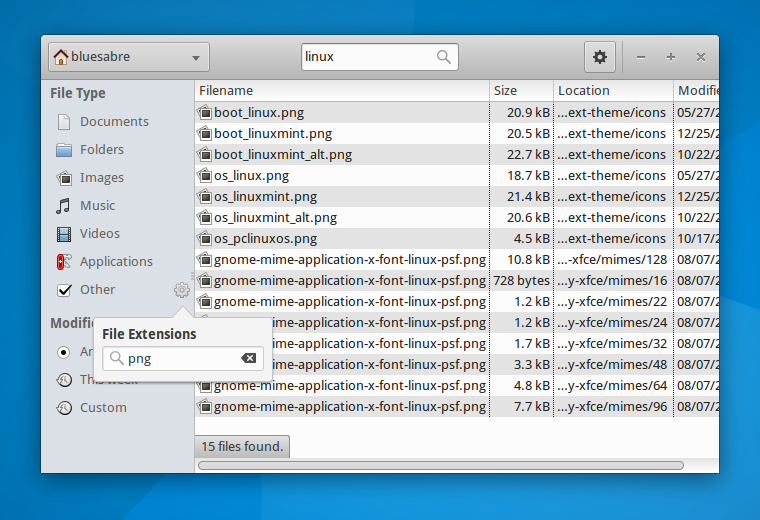Click the Music note icon in the sidebar
This screenshot has height=520, width=760.
pos(63,206)
